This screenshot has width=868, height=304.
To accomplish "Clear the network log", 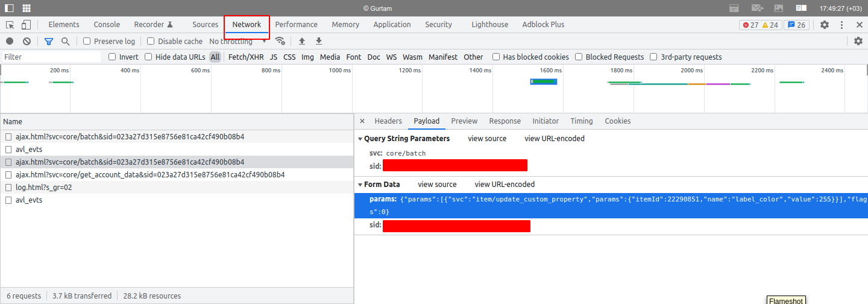I will (x=27, y=41).
